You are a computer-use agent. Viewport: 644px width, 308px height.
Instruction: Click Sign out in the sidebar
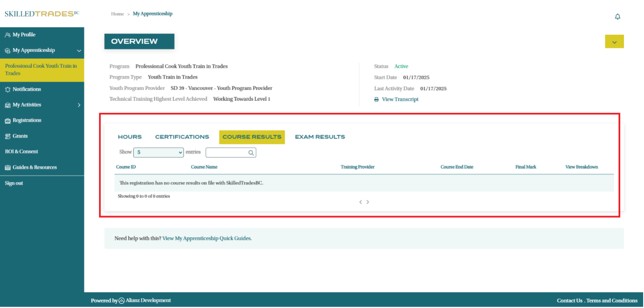tap(14, 183)
